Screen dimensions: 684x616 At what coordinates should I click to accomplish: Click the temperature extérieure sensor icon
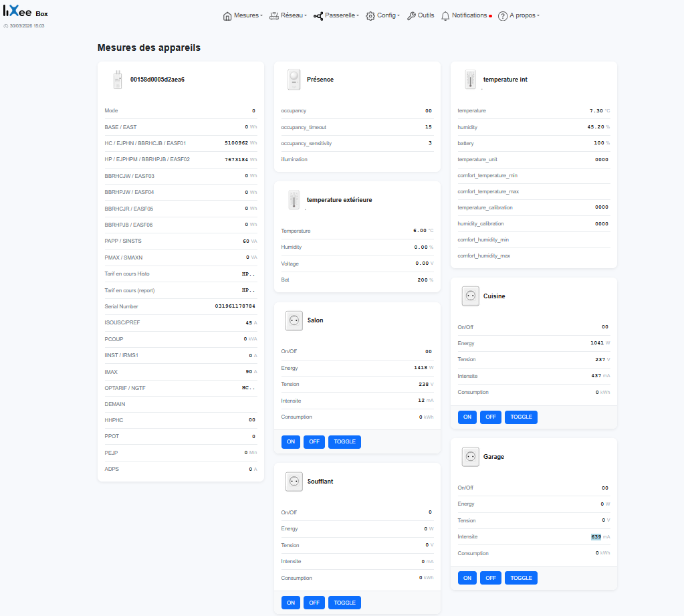pos(294,199)
